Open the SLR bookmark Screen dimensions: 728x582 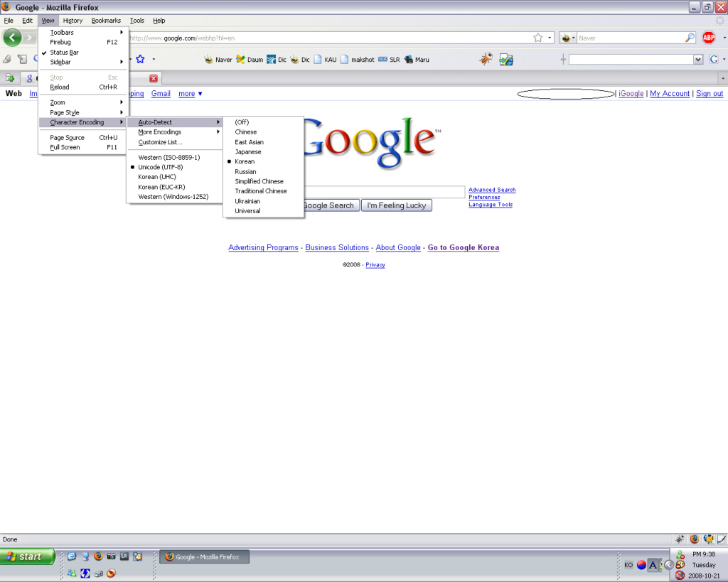coord(389,60)
